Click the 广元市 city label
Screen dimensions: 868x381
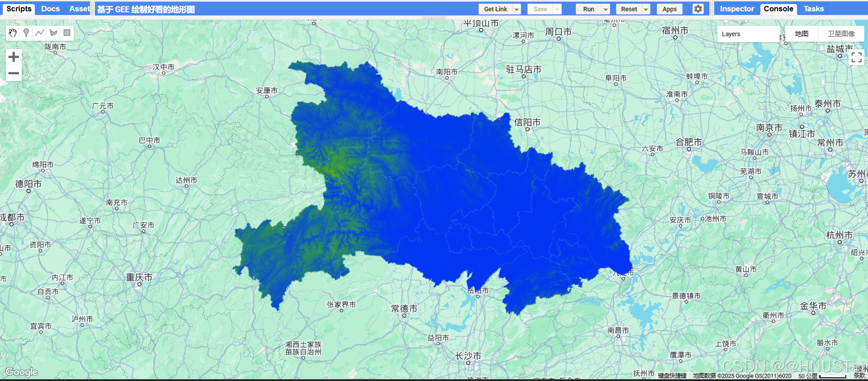point(103,106)
